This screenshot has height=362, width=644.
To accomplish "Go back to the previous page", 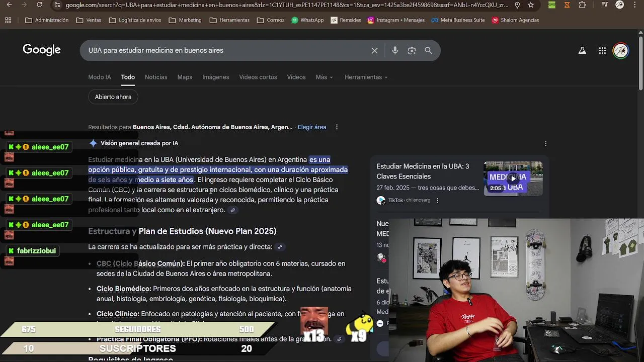I will pos(9,5).
